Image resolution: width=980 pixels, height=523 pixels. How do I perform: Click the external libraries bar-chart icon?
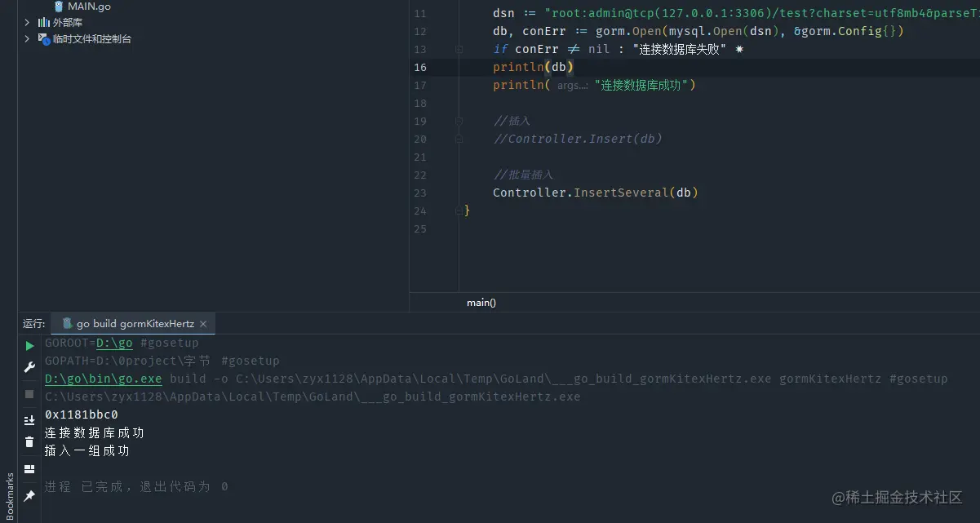[x=44, y=22]
